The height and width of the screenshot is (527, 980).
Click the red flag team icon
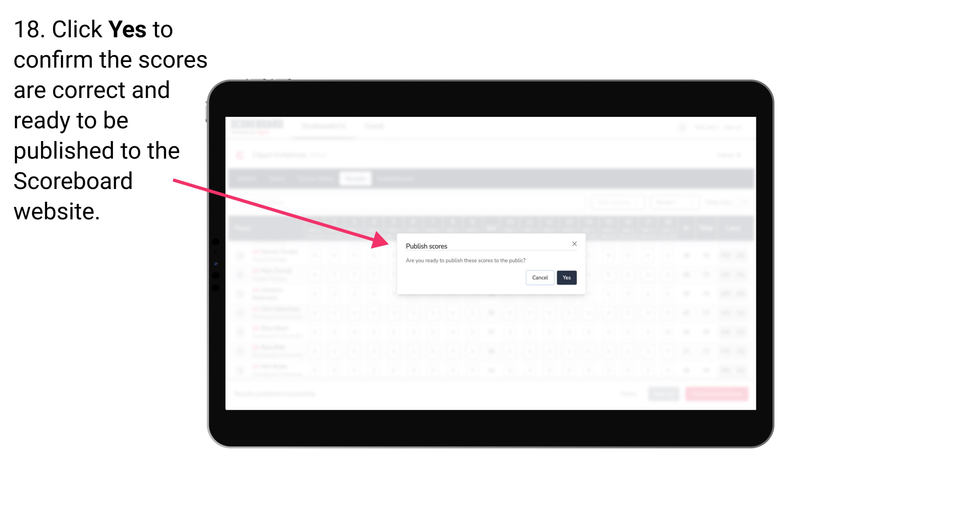pyautogui.click(x=244, y=155)
